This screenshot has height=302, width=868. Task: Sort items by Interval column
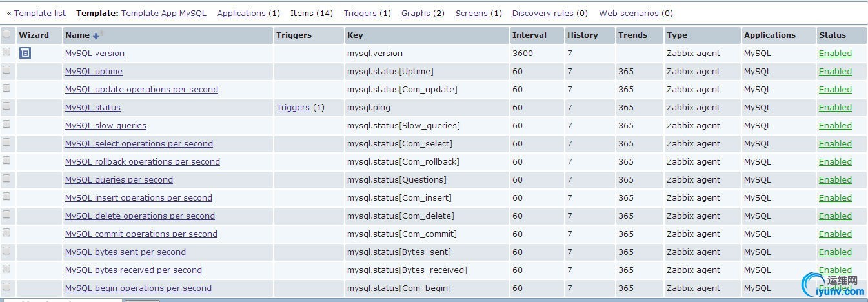(x=529, y=35)
